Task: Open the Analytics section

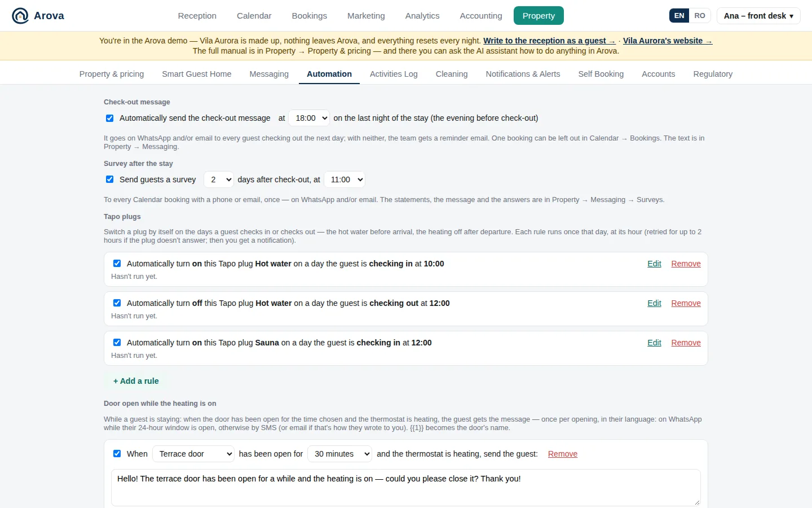Action: [x=422, y=16]
